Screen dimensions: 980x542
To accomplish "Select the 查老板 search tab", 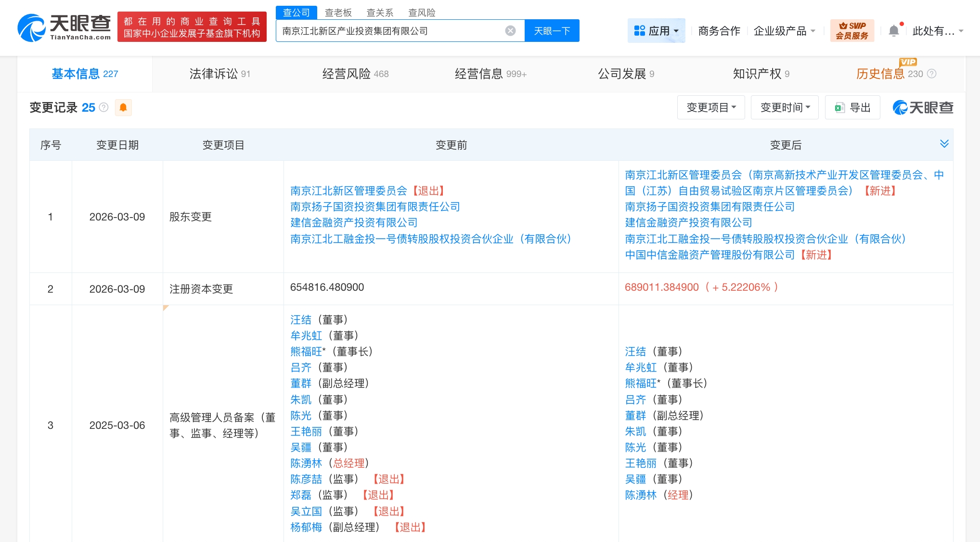I will click(338, 13).
